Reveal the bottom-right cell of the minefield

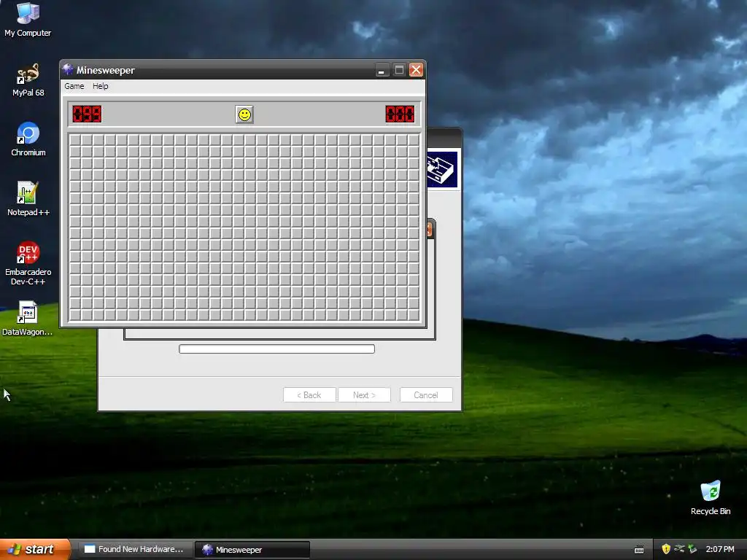[414, 314]
